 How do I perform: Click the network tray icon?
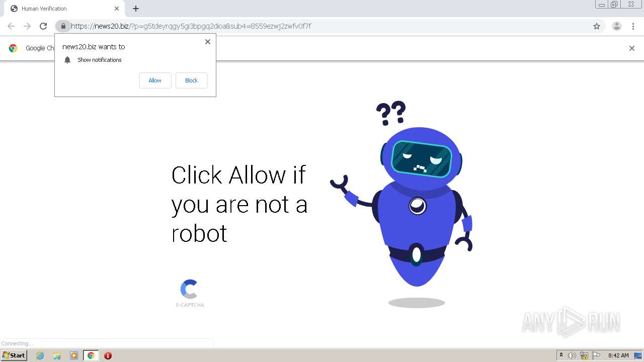(584, 355)
